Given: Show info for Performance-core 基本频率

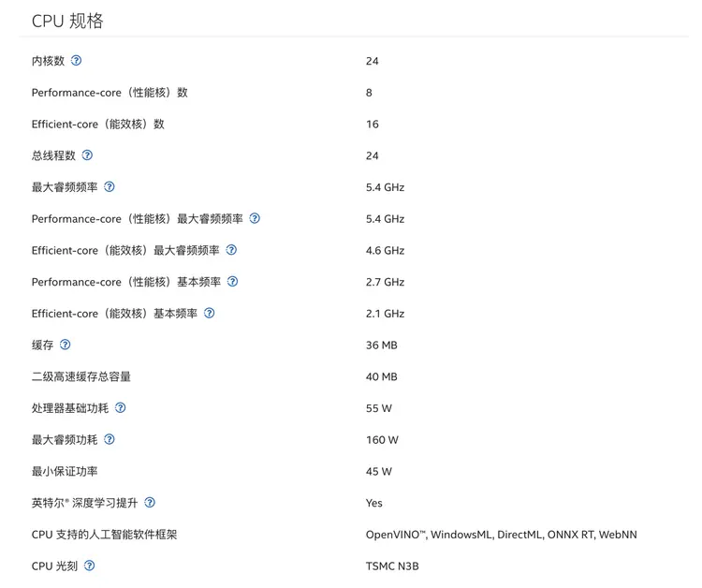Looking at the screenshot, I should point(233,282).
